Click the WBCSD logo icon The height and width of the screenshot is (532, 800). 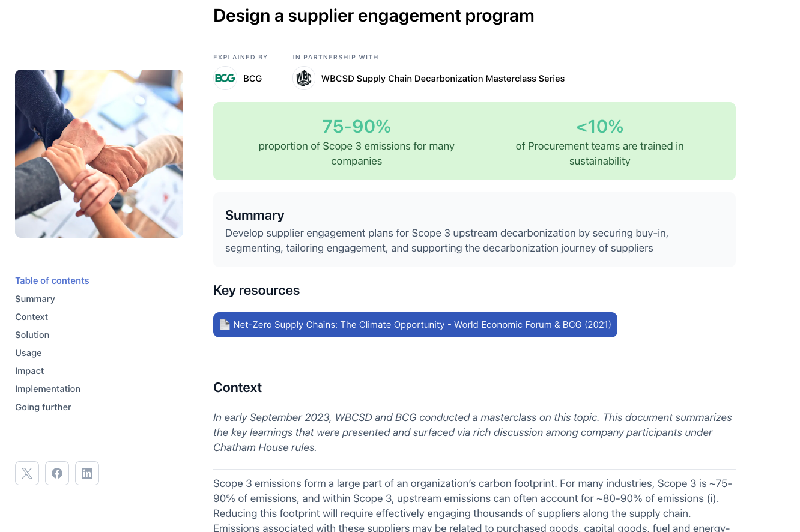click(304, 79)
